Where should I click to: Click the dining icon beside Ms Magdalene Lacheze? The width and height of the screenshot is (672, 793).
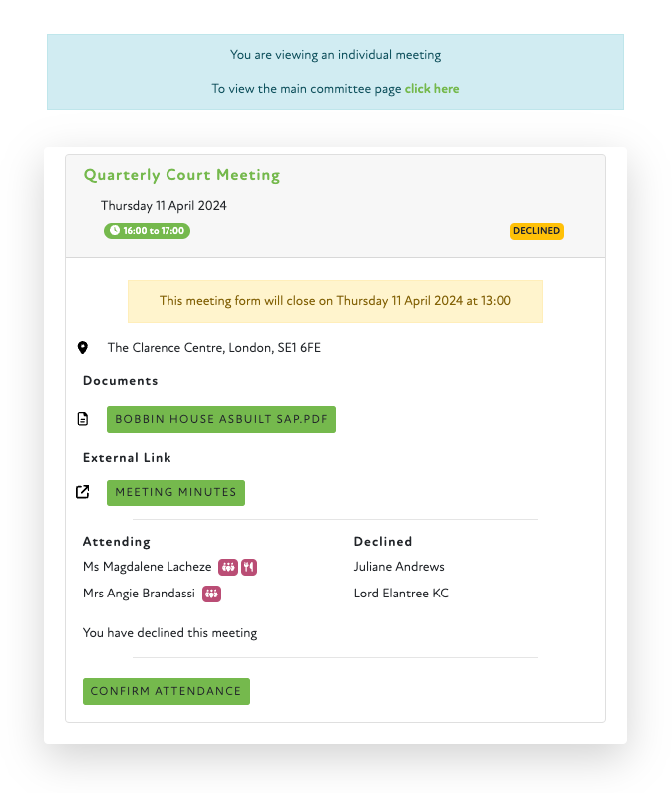click(249, 567)
